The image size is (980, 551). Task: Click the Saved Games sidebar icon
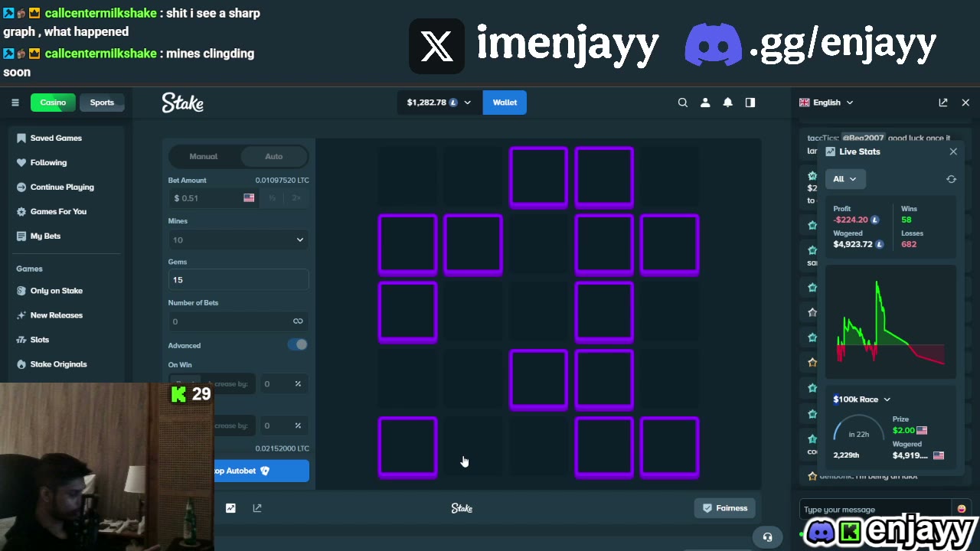point(21,139)
